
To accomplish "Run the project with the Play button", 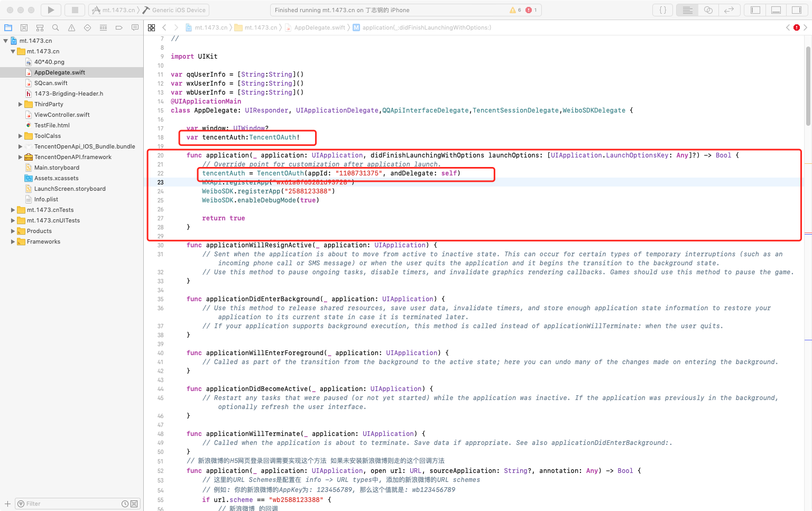I will coord(51,10).
